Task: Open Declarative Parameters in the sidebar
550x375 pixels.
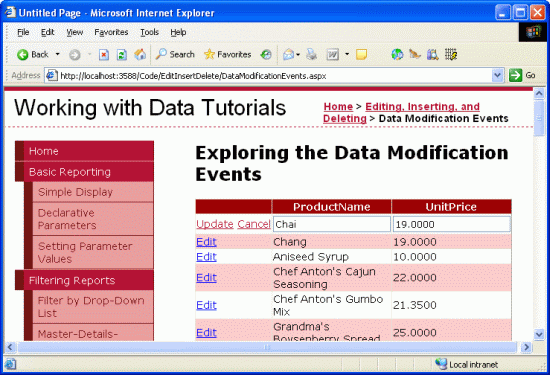Action: [93, 219]
